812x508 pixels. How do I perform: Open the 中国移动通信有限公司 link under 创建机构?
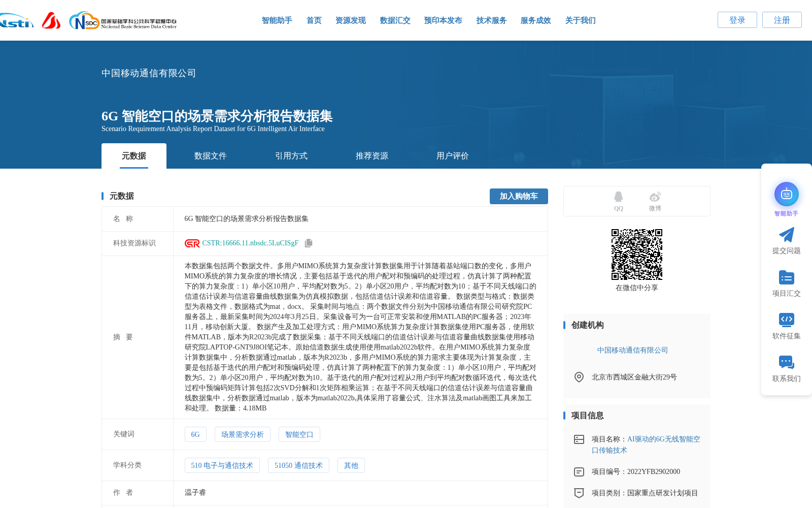(632, 350)
